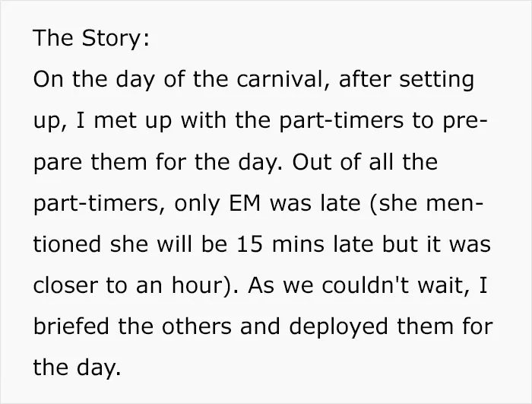Click the word 'tioned' at line start
Viewport: 532px width, 404px height.
pyautogui.click(x=67, y=245)
